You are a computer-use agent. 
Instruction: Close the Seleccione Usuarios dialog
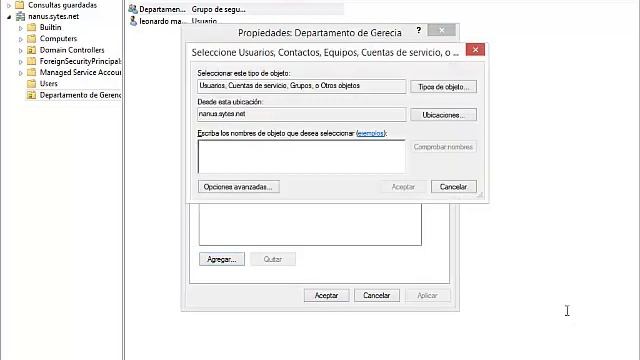tap(475, 50)
